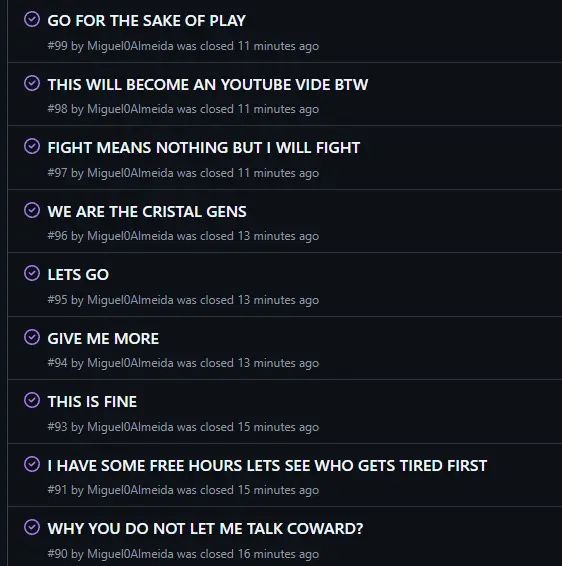
Task: Open issue WHY YOU DO NOT LET ME TALK COWARD?
Action: click(205, 529)
